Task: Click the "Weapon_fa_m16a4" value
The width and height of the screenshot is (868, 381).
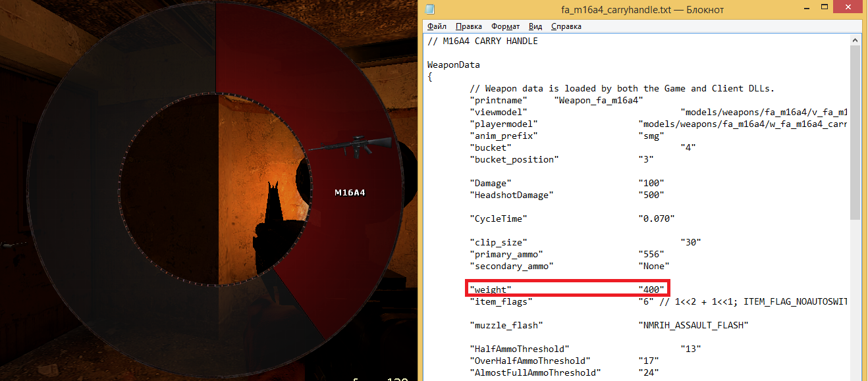Action: pos(598,100)
